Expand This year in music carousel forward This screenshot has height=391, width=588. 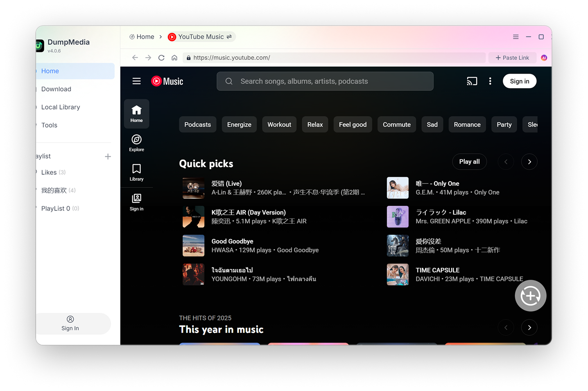[x=529, y=327]
